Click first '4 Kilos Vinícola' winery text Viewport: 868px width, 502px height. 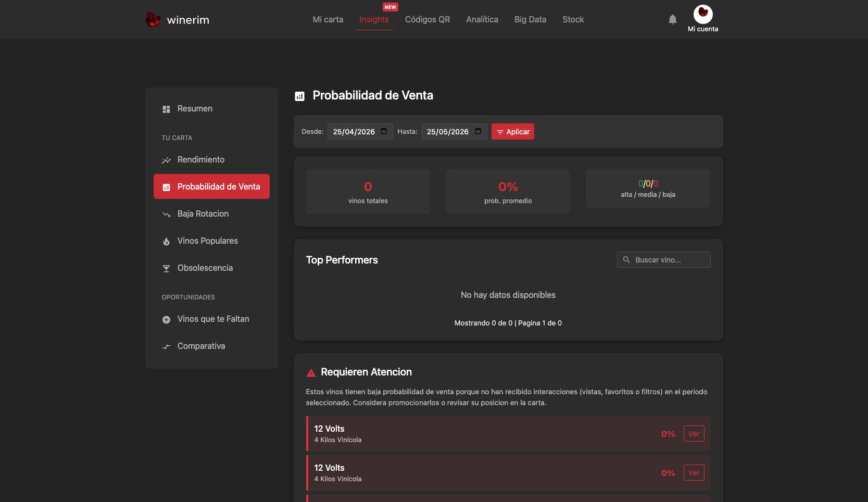tap(337, 440)
